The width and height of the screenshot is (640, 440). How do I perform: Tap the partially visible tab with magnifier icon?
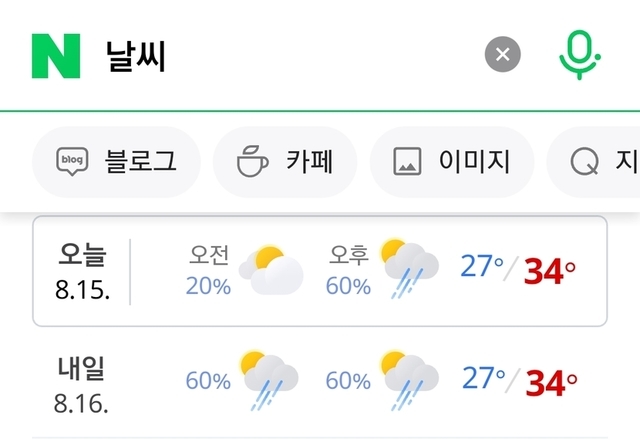click(x=596, y=161)
